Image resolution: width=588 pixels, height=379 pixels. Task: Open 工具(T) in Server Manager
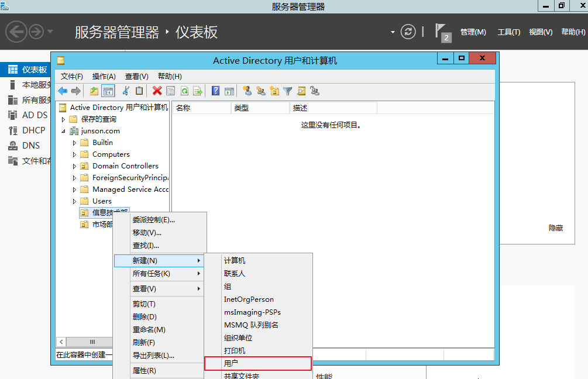[x=509, y=32]
